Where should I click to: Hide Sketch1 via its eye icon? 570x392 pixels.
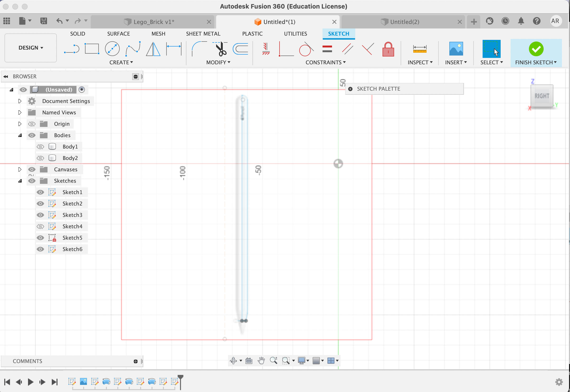click(40, 192)
